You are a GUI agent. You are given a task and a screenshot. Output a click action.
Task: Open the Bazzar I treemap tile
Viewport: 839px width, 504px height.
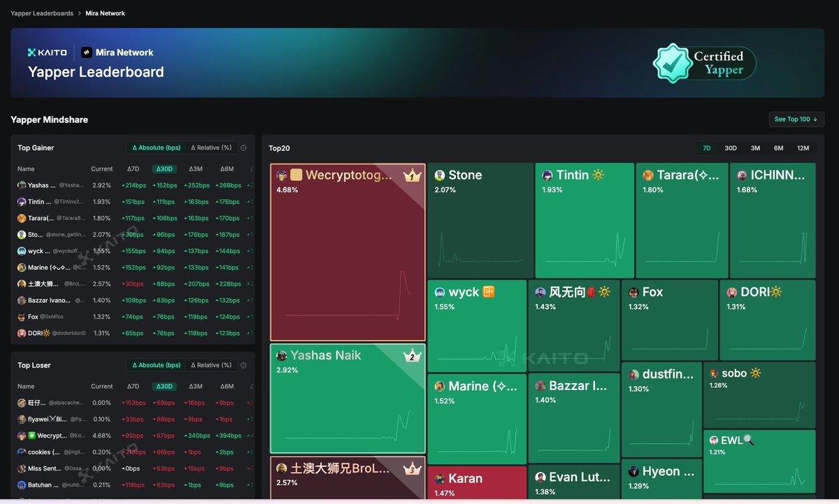573,419
